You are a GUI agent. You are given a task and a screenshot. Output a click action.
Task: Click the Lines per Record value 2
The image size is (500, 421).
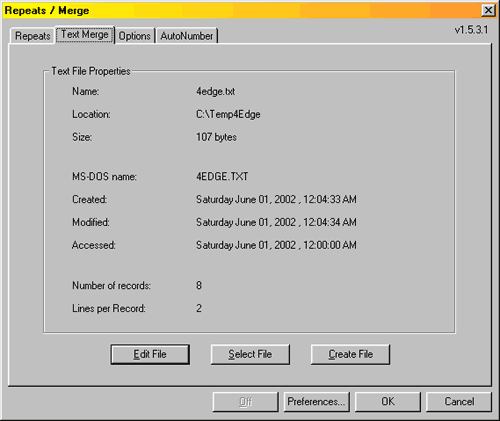(199, 308)
